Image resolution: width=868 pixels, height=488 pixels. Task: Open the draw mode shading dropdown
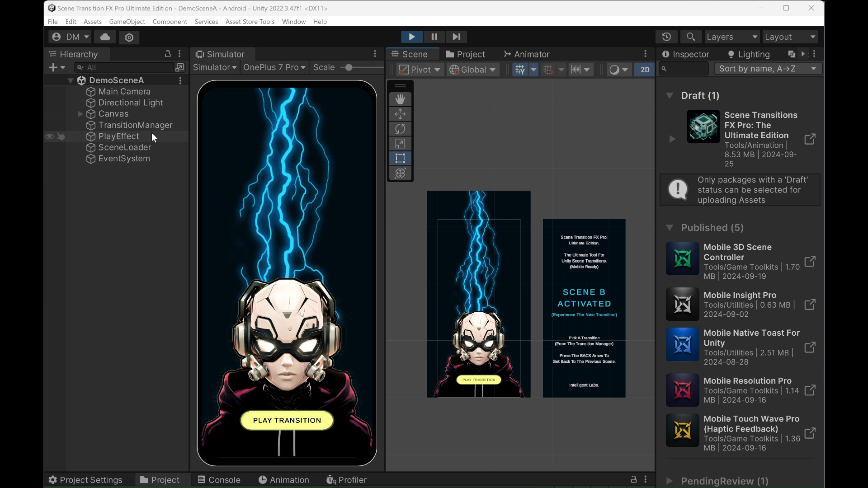618,70
